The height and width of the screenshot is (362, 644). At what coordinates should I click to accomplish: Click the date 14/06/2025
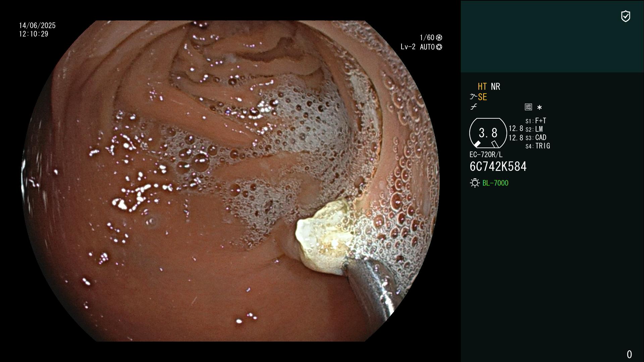tap(37, 25)
